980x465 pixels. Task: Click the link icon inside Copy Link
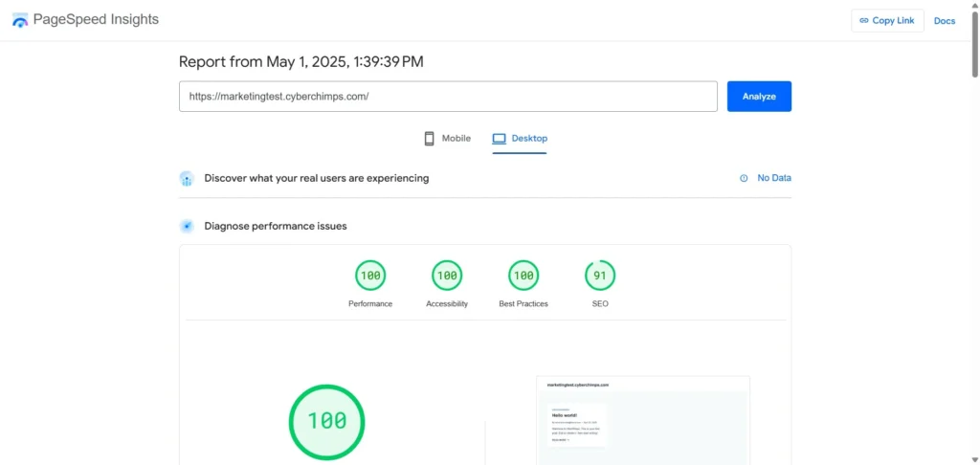[864, 21]
